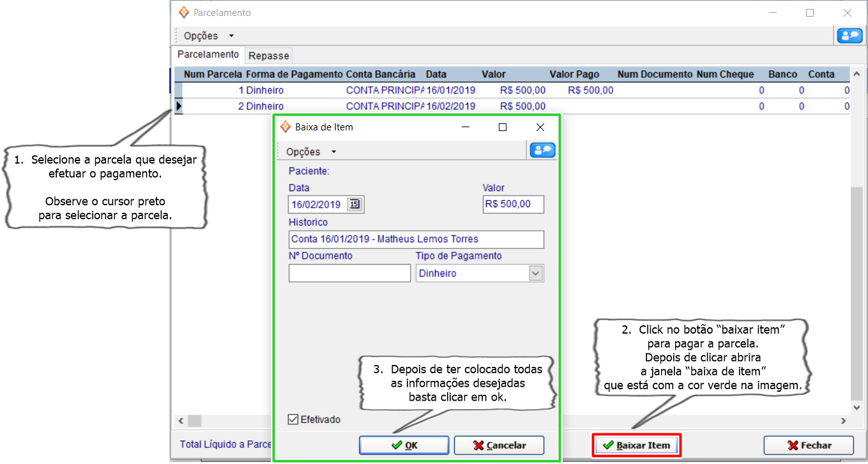The image size is (868, 464).
Task: Select the Parcelamento tab
Action: (x=208, y=55)
